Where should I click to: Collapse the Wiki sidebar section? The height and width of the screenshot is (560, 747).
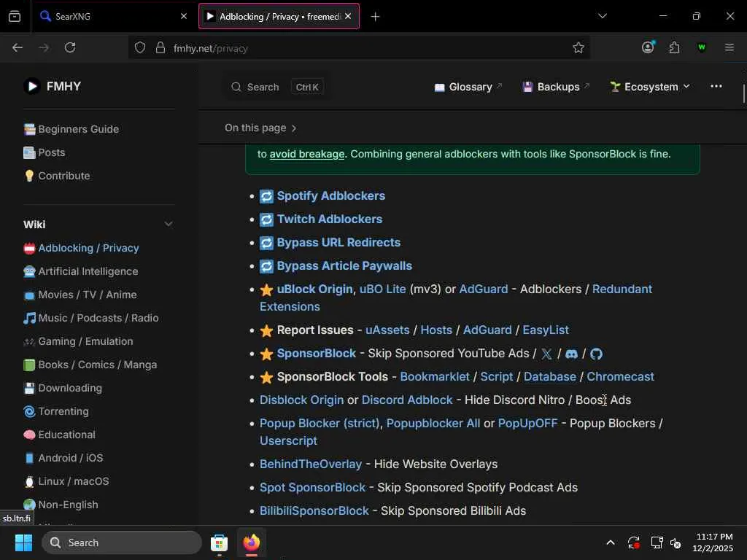pos(169,224)
